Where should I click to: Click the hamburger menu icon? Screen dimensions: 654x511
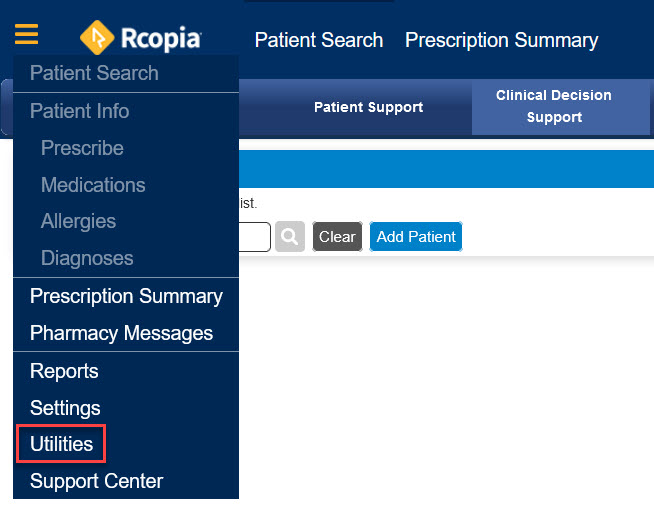[x=27, y=36]
